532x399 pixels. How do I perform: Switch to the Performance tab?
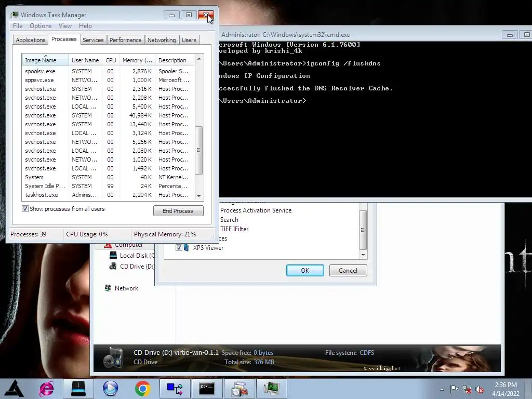pyautogui.click(x=125, y=40)
